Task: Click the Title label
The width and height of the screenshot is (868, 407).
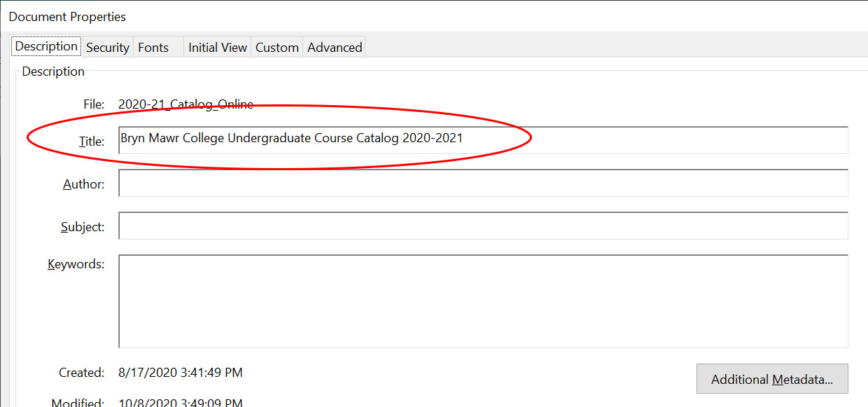Action: point(92,141)
